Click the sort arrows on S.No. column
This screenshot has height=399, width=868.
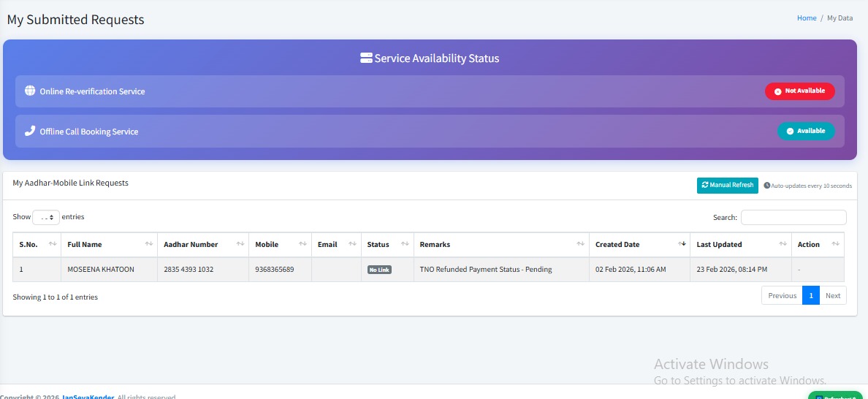(53, 244)
